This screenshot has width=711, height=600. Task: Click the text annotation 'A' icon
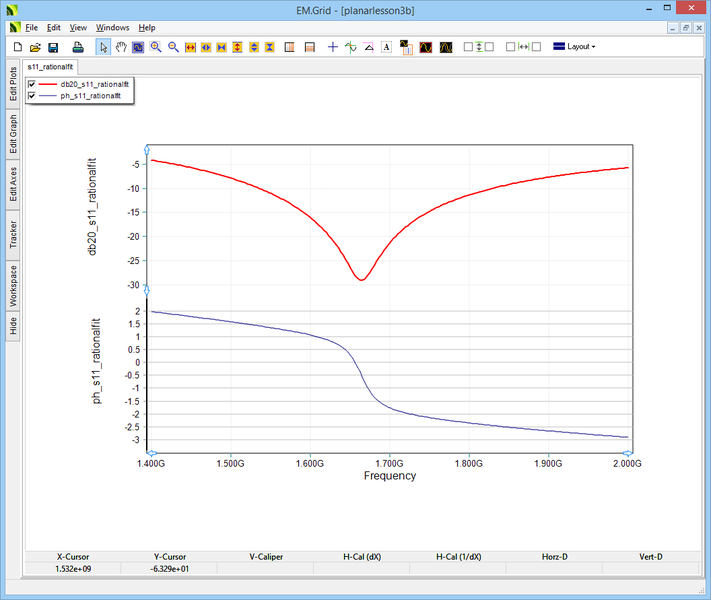pos(386,47)
